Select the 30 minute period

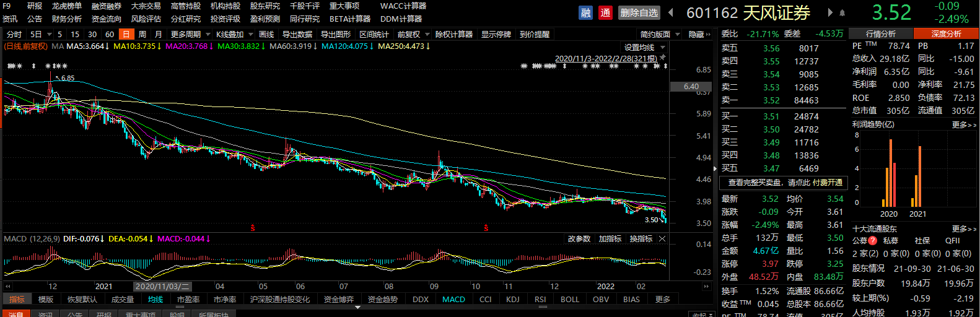[x=92, y=35]
